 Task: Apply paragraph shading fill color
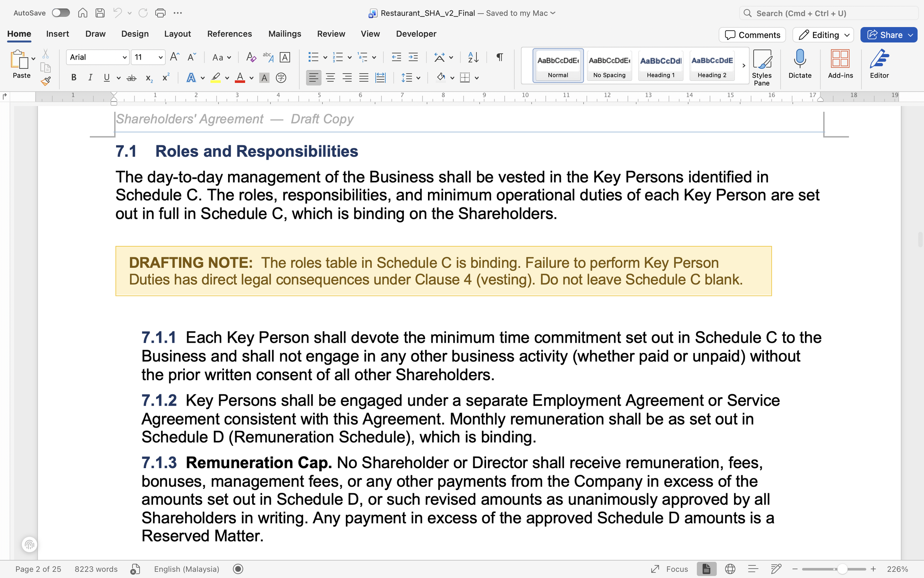[441, 78]
